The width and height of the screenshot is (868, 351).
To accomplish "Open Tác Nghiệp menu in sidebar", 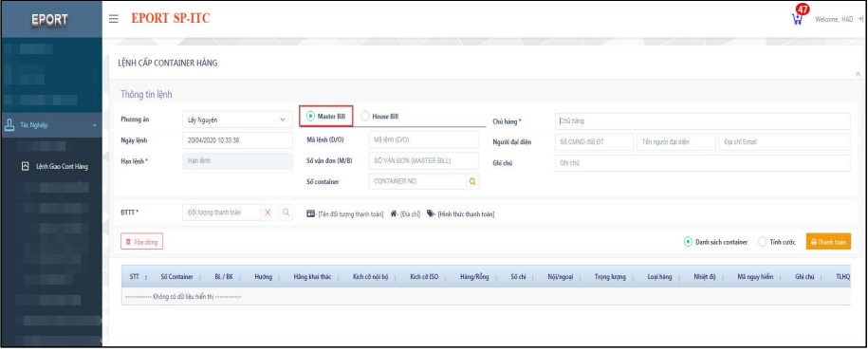I will pos(51,125).
